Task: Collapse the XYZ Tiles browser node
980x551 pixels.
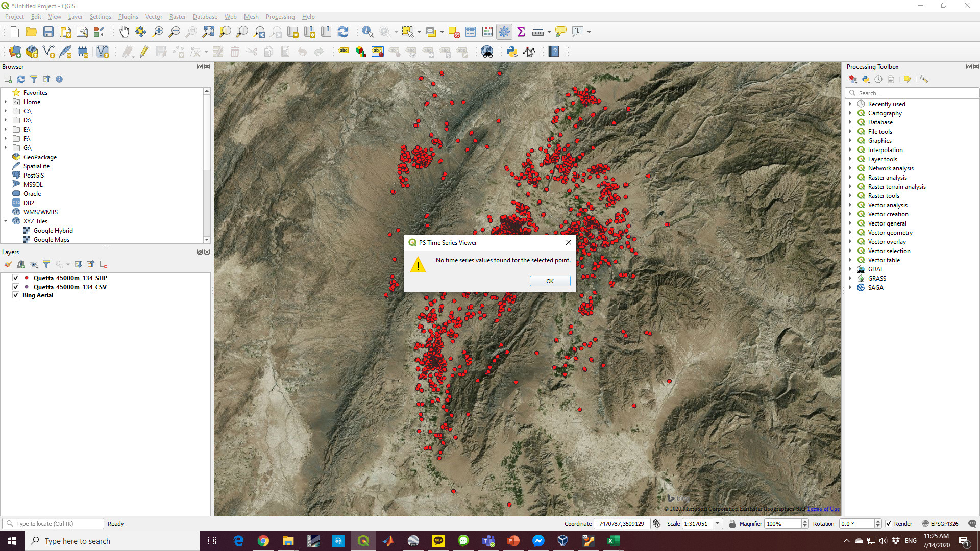Action: (6, 221)
